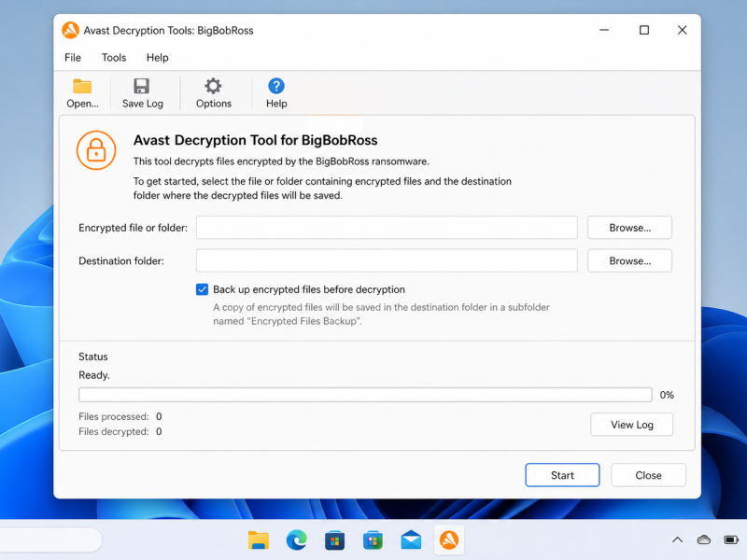Click the 'Files decrypted:' label

click(114, 431)
